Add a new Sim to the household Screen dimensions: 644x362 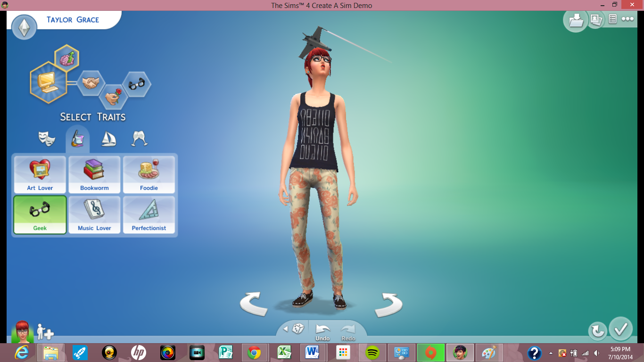[45, 332]
